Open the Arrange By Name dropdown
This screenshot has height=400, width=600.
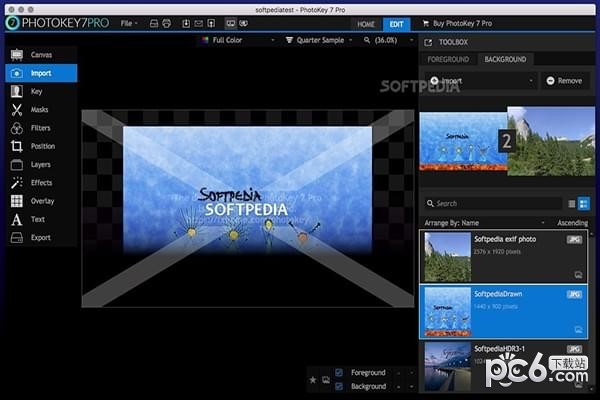pyautogui.click(x=484, y=223)
